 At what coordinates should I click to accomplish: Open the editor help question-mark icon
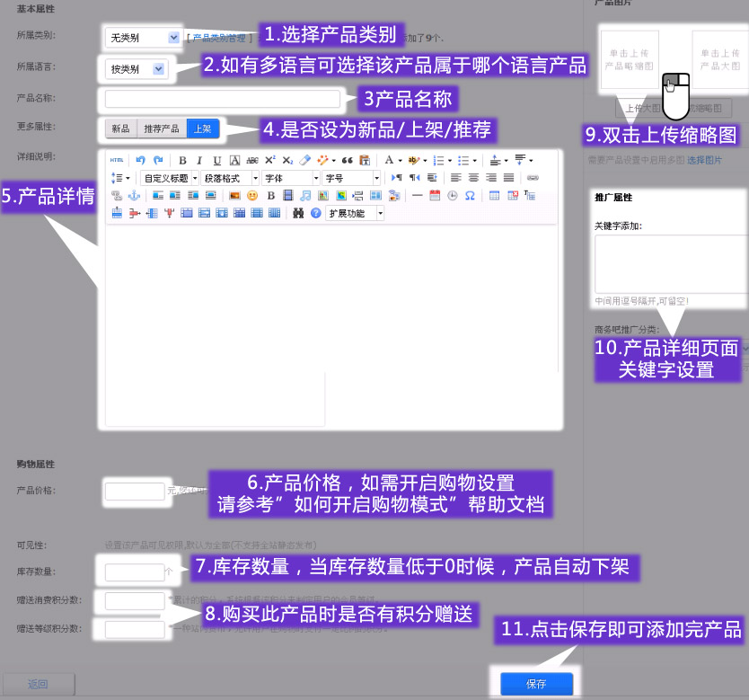(315, 213)
